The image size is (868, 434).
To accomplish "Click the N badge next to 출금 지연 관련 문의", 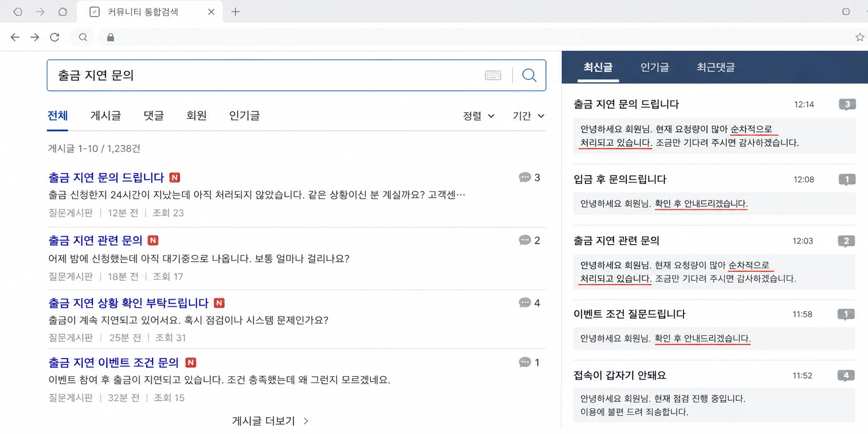I will tap(153, 240).
